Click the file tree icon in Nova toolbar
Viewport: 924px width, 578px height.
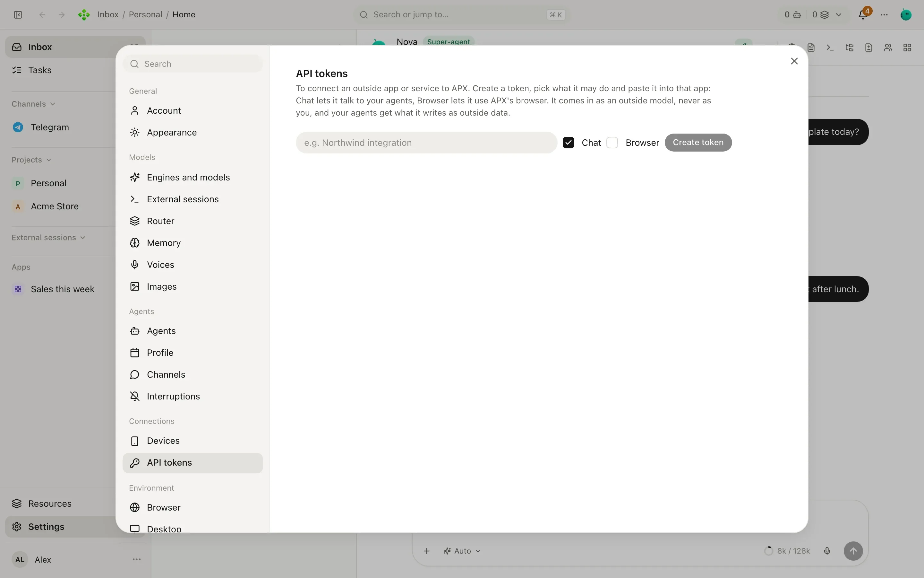[850, 48]
